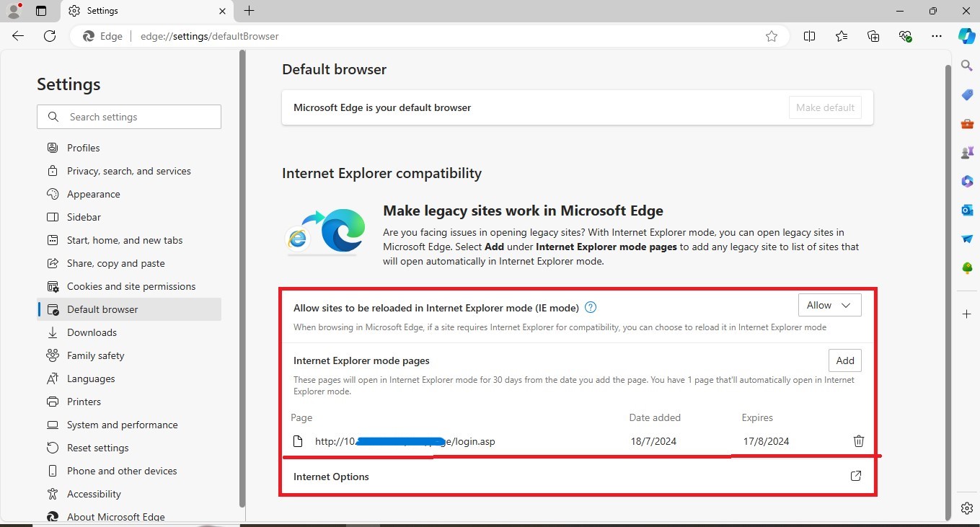This screenshot has width=980, height=527.
Task: Click the Internet Options label
Action: pyautogui.click(x=331, y=477)
